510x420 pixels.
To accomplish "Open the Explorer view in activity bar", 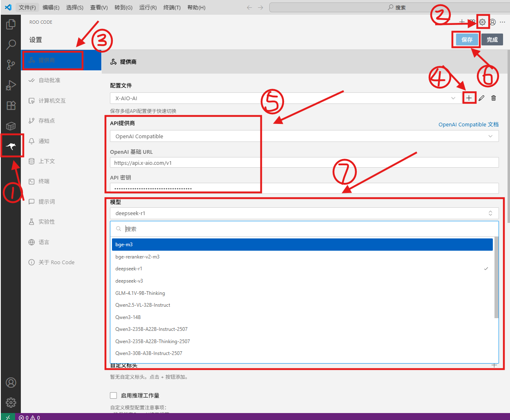I will [11, 24].
